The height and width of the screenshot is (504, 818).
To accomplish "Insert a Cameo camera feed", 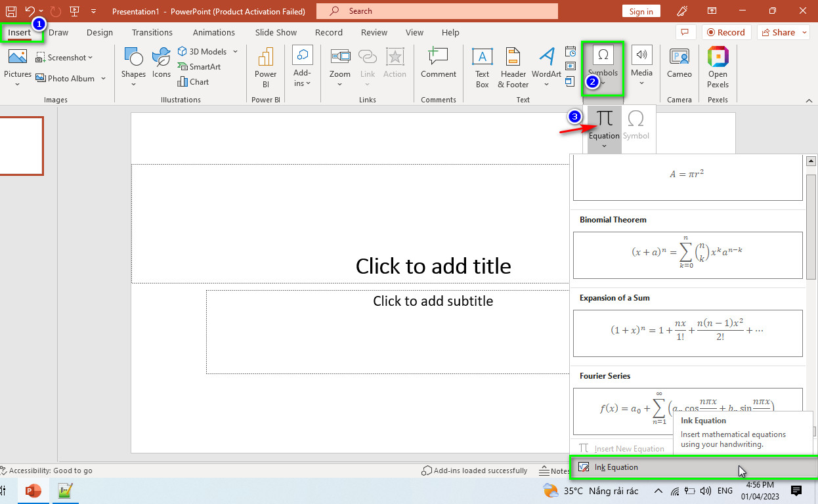I will (679, 63).
